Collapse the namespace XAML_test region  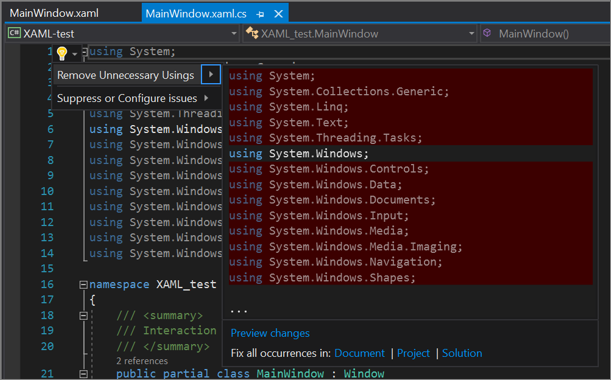click(83, 285)
